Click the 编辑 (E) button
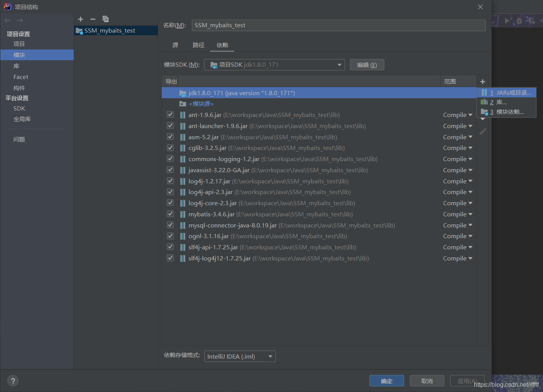The height and width of the screenshot is (392, 543). point(367,65)
